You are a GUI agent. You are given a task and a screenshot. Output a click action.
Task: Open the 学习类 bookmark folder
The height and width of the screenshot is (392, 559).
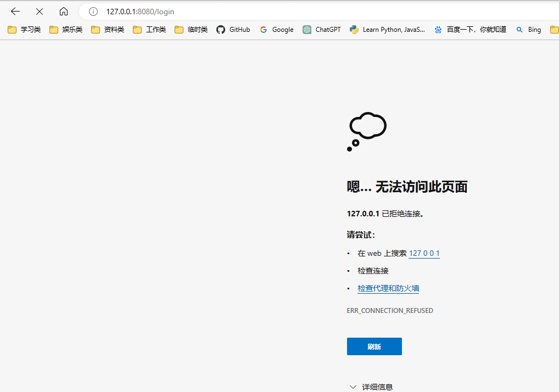[x=24, y=30]
